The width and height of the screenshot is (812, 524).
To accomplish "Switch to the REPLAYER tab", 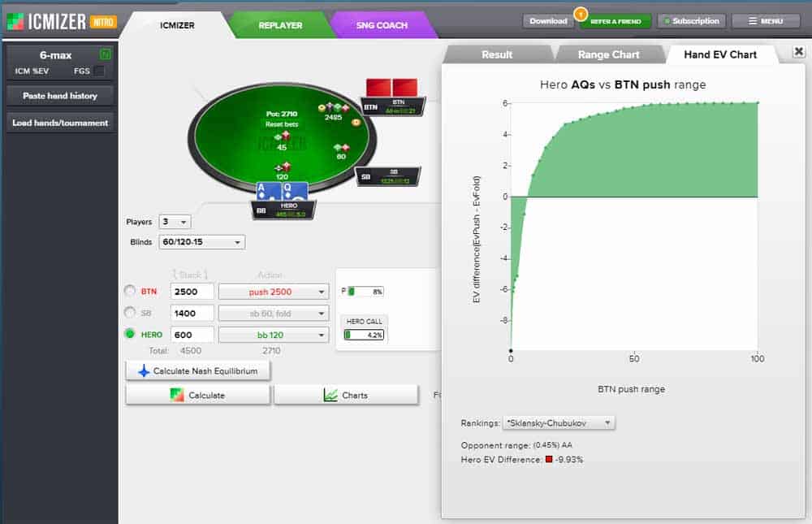I will (280, 25).
